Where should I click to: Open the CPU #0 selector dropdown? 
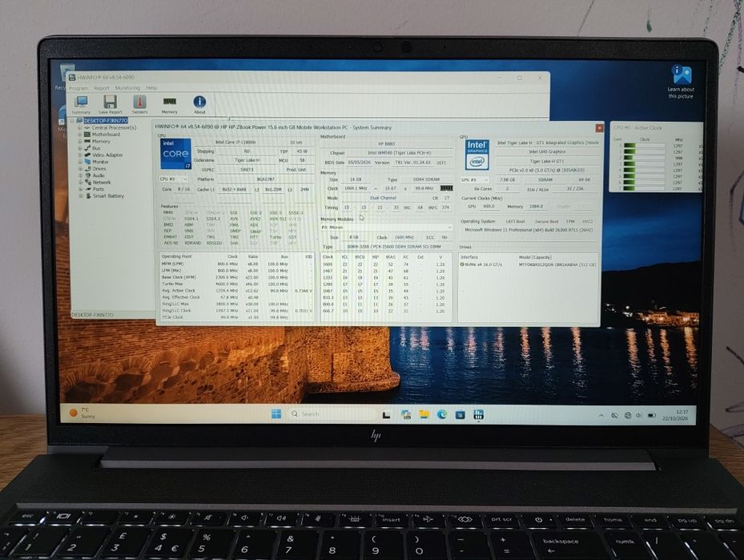click(174, 179)
